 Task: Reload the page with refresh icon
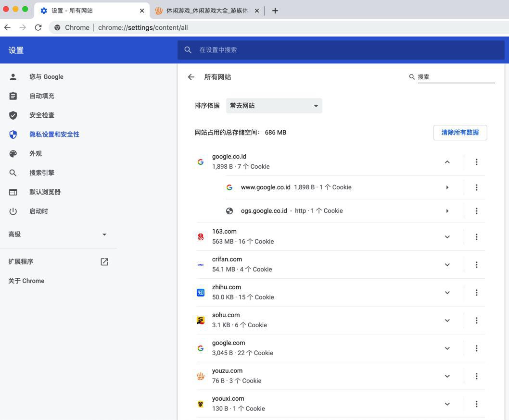(38, 27)
